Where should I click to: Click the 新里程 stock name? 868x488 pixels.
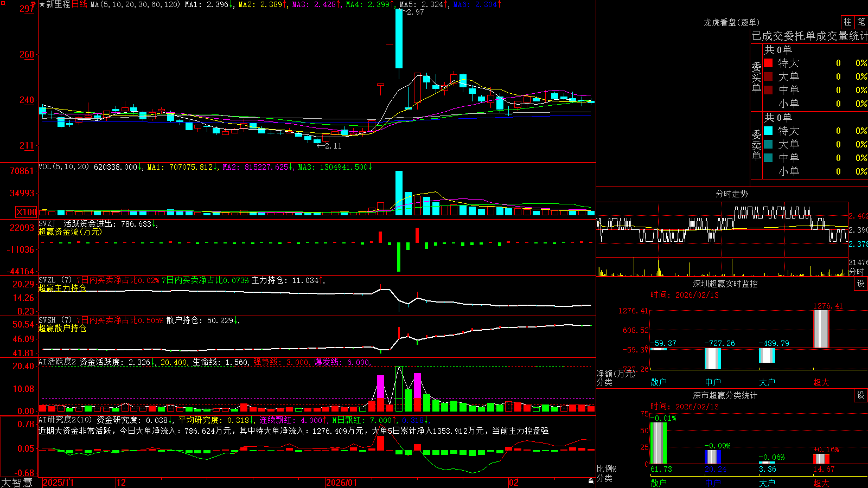pos(58,4)
